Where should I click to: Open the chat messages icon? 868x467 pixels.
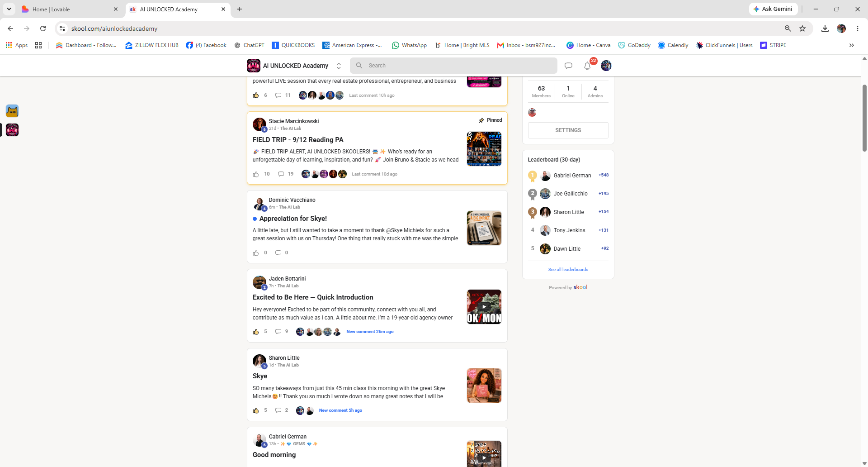click(568, 66)
